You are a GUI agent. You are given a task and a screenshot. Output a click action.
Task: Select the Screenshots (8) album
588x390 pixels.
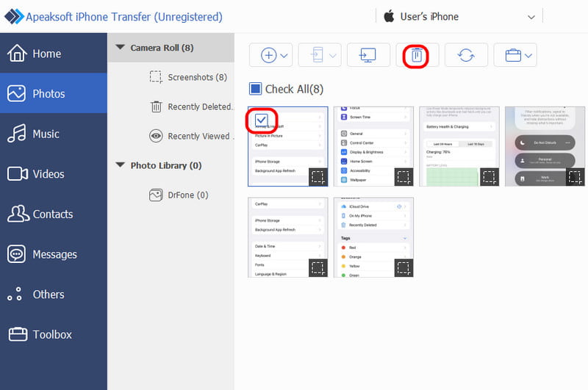pyautogui.click(x=188, y=77)
